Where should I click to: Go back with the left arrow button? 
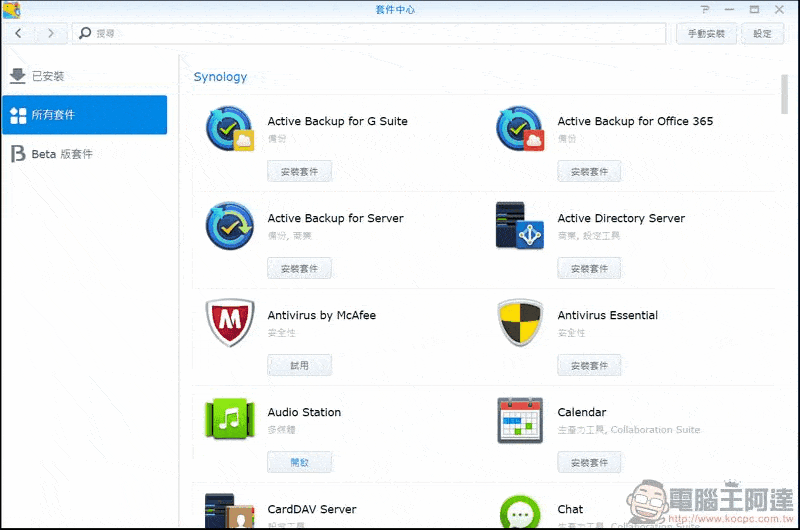19,34
